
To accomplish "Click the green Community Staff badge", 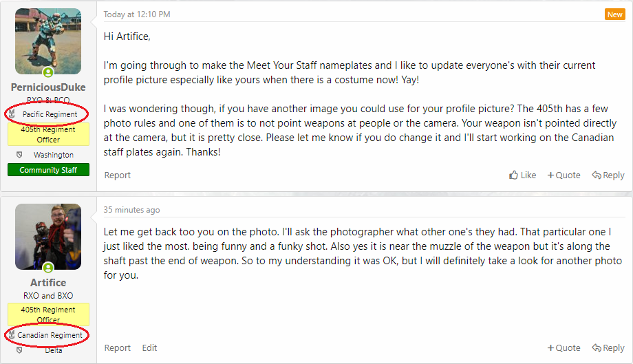I will pyautogui.click(x=48, y=170).
